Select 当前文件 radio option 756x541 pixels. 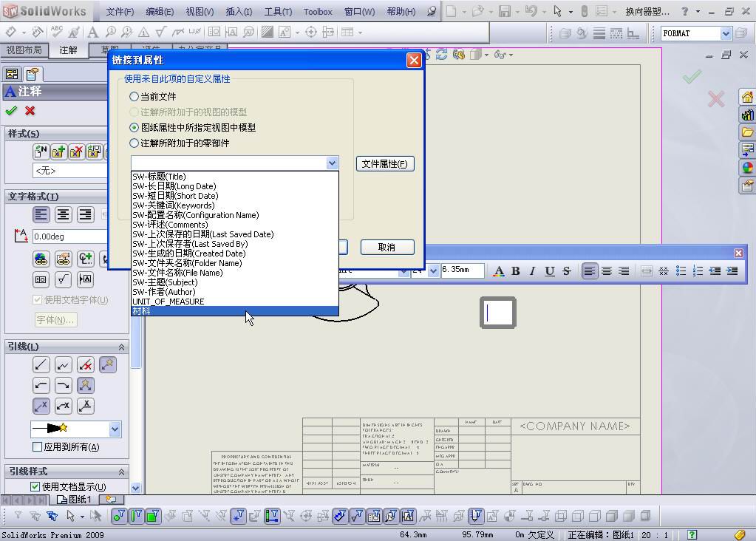pyautogui.click(x=134, y=96)
